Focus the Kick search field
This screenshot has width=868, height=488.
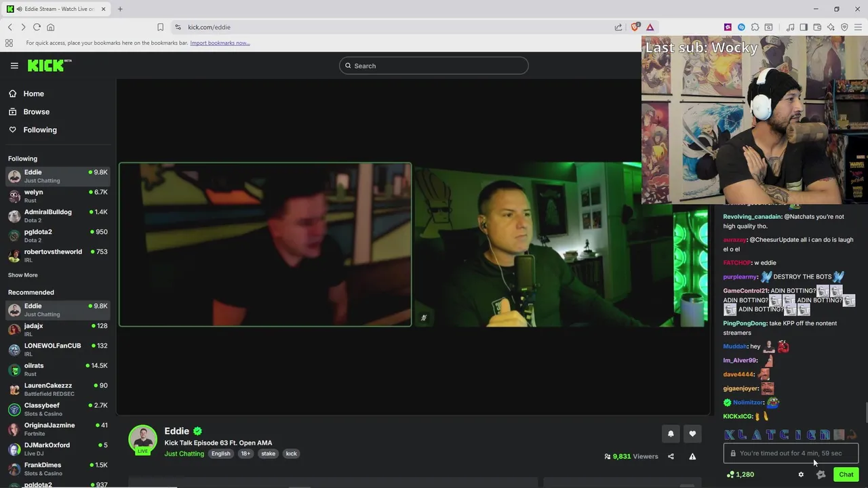click(x=434, y=66)
